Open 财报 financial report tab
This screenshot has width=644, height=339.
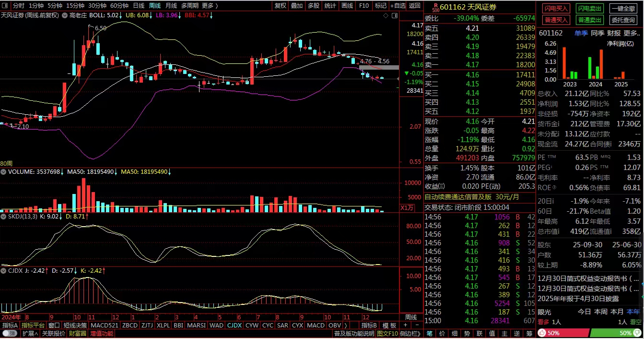(x=614, y=33)
